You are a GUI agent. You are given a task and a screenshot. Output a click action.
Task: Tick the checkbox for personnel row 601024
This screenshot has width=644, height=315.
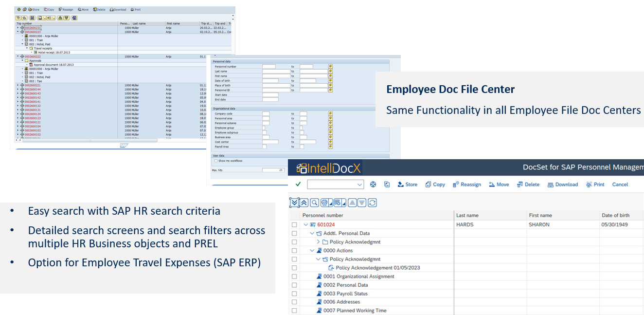(x=294, y=225)
